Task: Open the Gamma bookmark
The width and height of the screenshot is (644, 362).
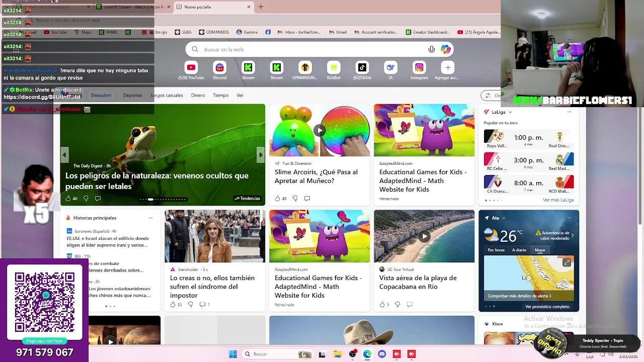Action: point(247,32)
